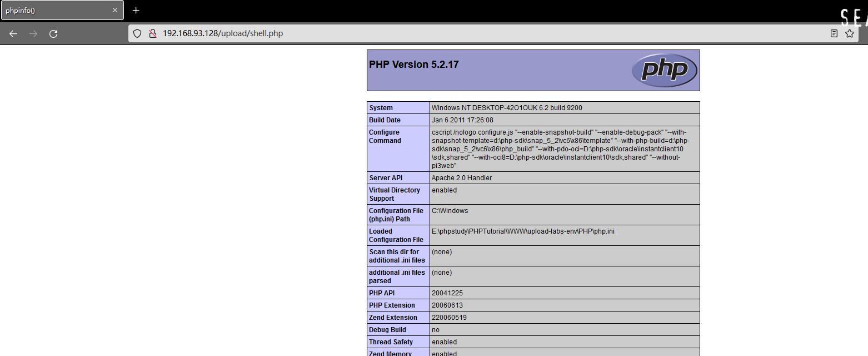Screen dimensions: 868x356
Task: Select the Jan 6 2011 17:26:08 value
Action: click(462, 120)
